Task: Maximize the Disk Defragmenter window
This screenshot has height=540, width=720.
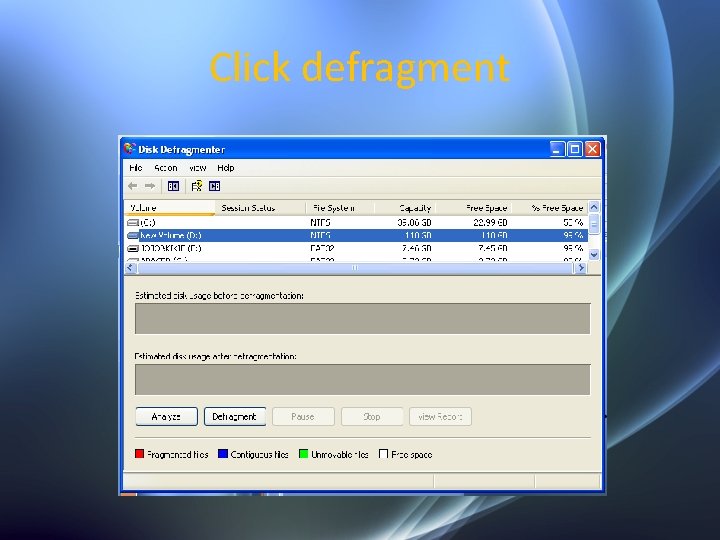Action: click(x=574, y=149)
